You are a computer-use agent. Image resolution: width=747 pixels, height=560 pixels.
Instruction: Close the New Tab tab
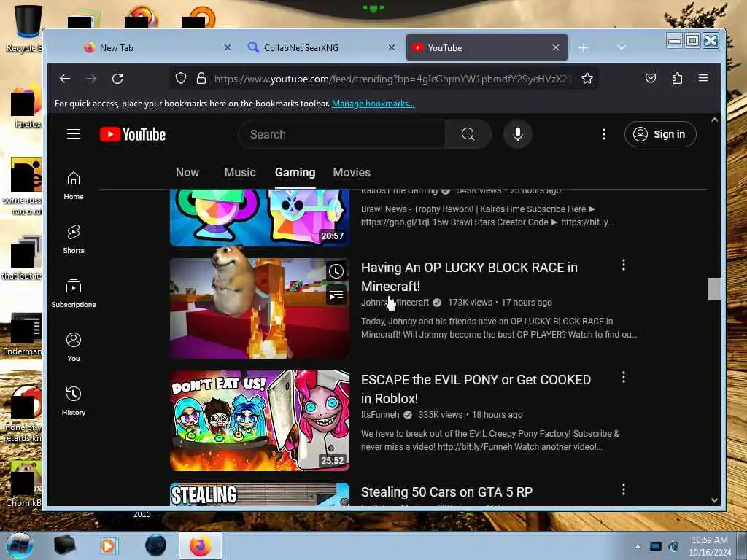click(x=228, y=47)
